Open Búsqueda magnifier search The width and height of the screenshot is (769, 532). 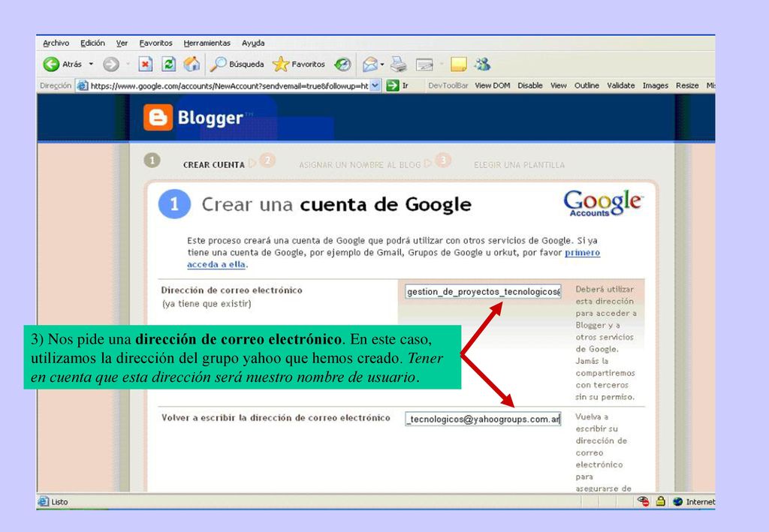coord(237,65)
